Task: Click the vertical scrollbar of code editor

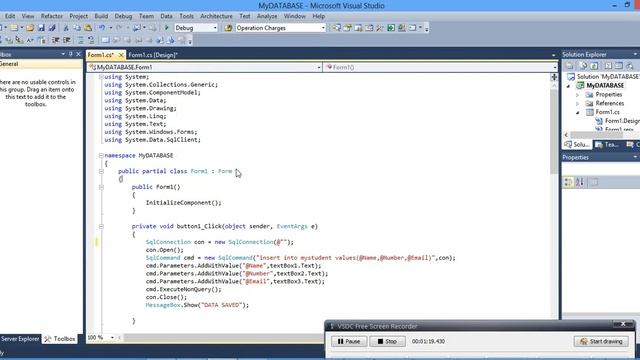Action: click(554, 131)
